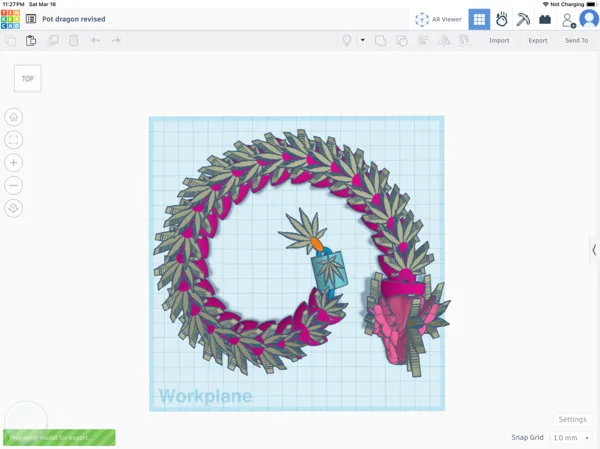Toggle orthographic perspective view button
Image resolution: width=600 pixels, height=449 pixels.
pos(13,208)
